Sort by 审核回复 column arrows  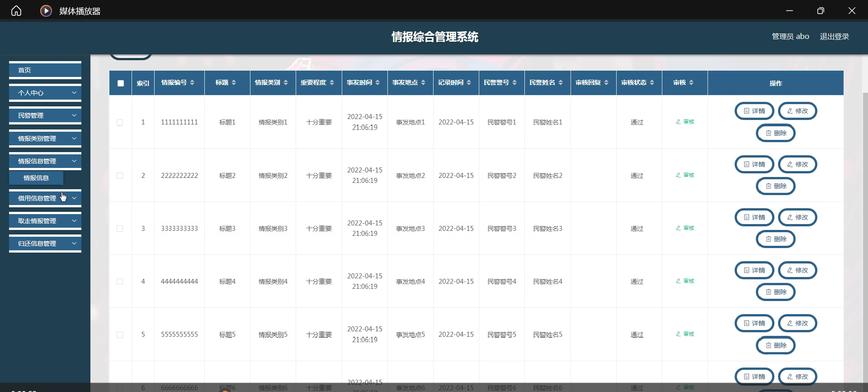coord(606,82)
